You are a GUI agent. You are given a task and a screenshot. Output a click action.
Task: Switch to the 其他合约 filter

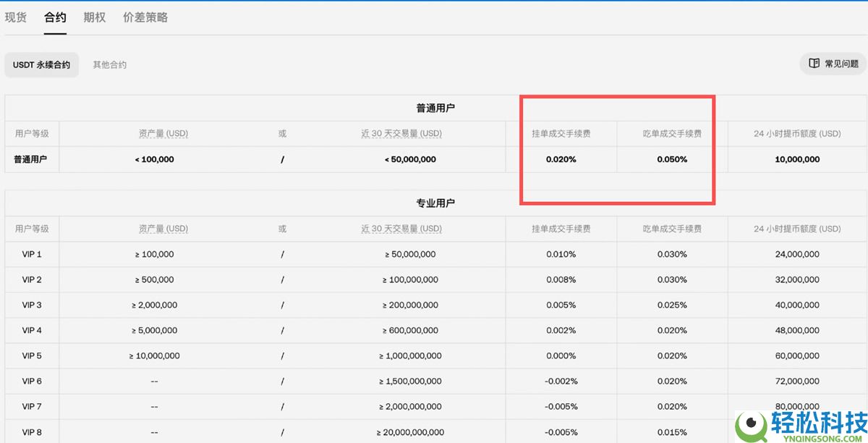(109, 64)
